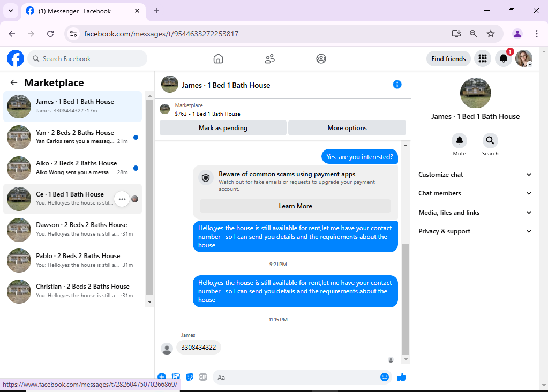Open Chrome three-dot menu
This screenshot has width=548, height=392.
pyautogui.click(x=536, y=34)
